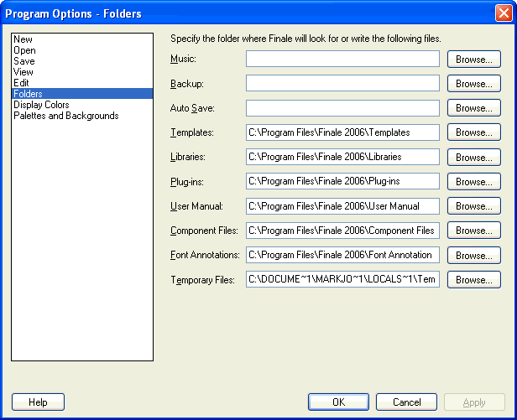Viewport: 517px width, 420px height.
Task: Switch to Palettes and Backgrounds options
Action: tap(65, 116)
